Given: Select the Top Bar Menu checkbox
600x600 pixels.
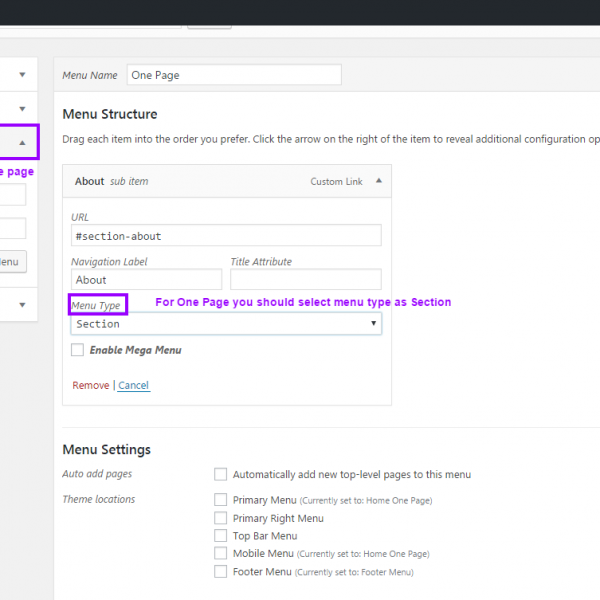Looking at the screenshot, I should [x=220, y=536].
